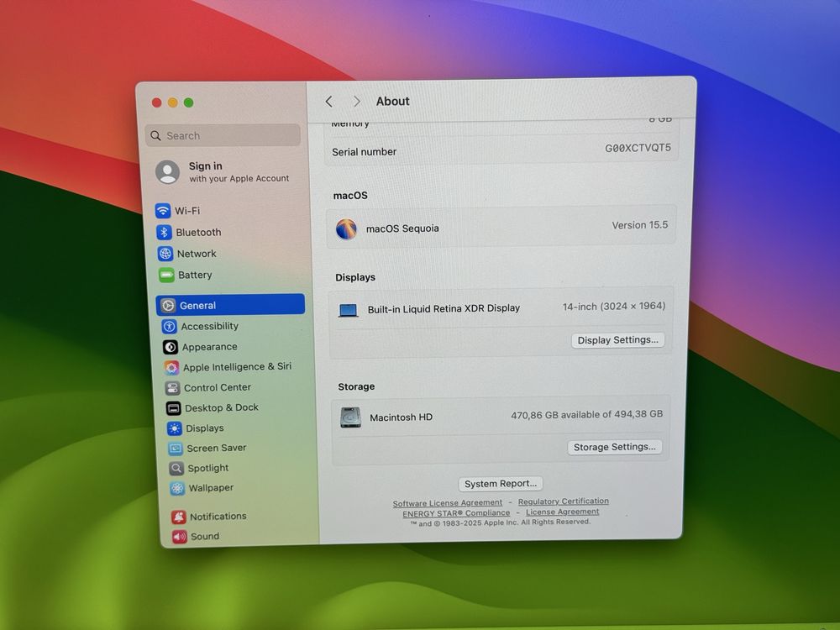840x630 pixels.
Task: Open the Regulatory Certification link
Action: [x=563, y=501]
